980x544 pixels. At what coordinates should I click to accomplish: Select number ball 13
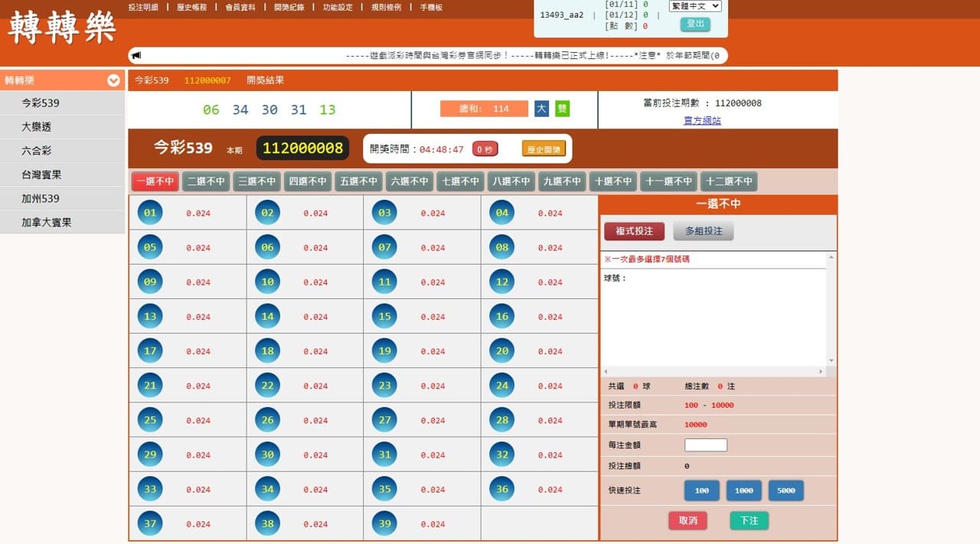point(150,316)
